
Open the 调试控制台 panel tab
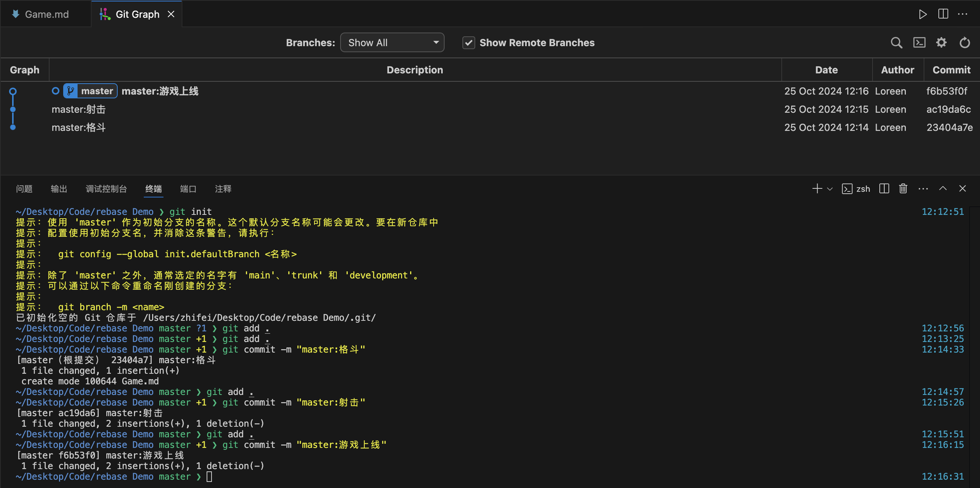(106, 189)
